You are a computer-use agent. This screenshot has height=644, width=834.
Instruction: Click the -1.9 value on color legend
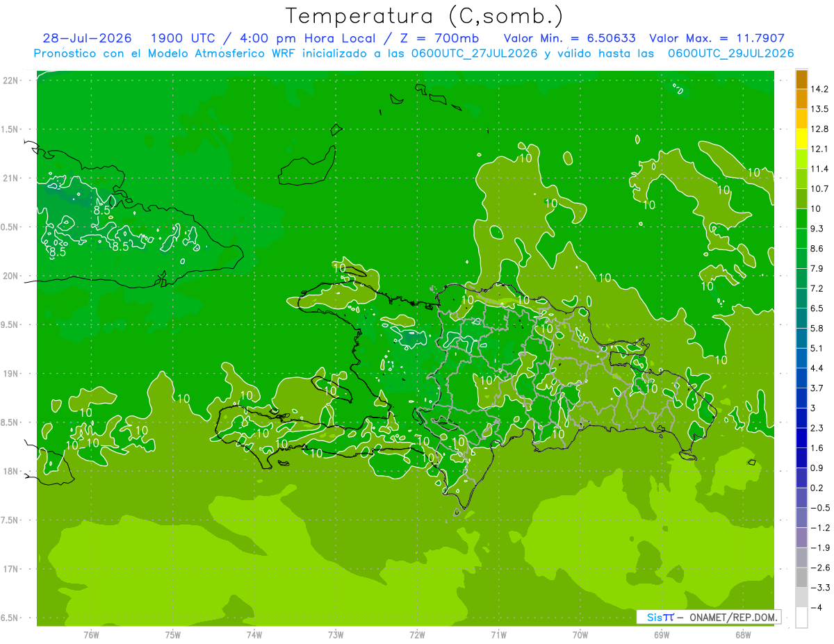pyautogui.click(x=820, y=547)
